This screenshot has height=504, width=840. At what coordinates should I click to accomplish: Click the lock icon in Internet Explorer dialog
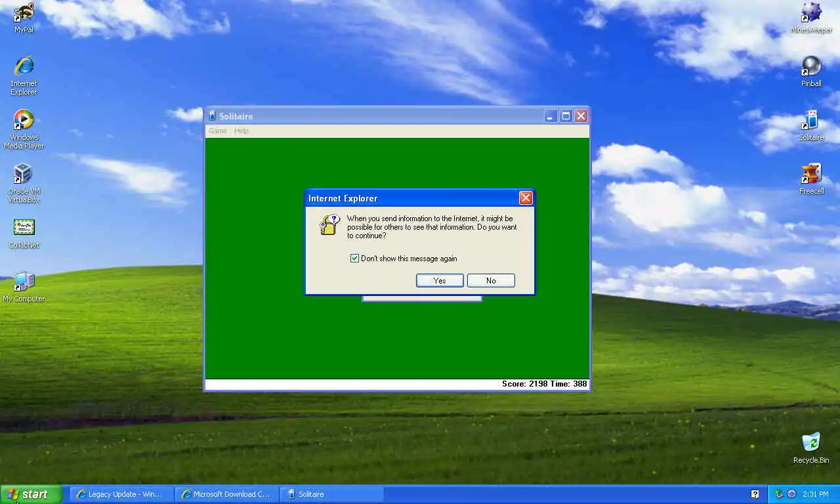pos(329,224)
